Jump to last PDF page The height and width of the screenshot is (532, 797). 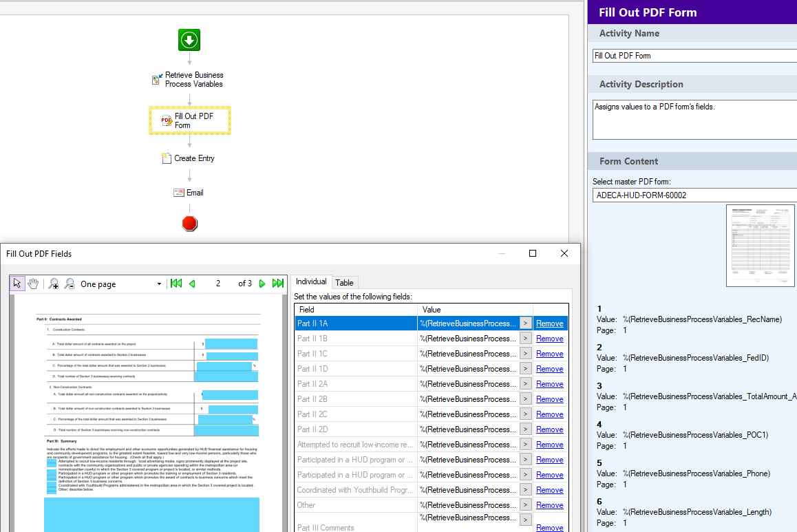click(278, 284)
